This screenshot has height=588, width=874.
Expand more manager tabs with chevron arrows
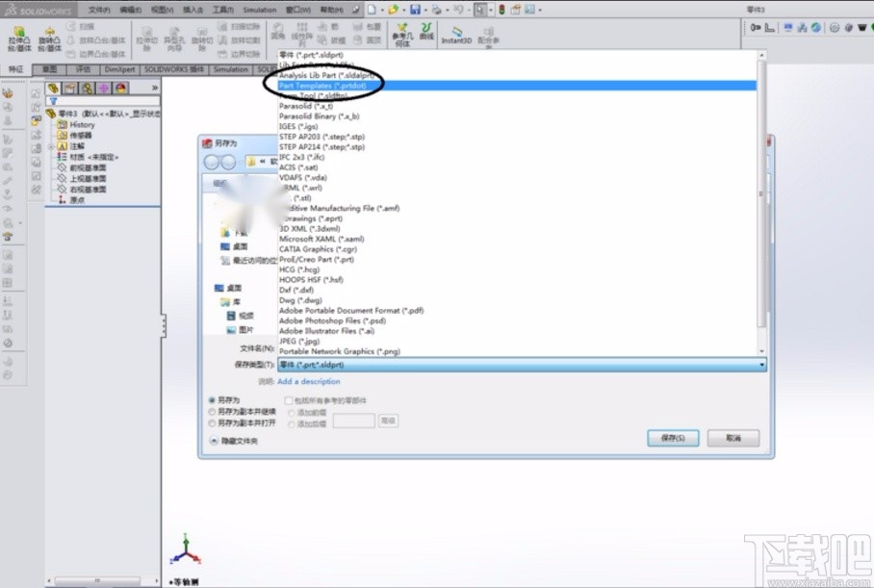point(155,89)
